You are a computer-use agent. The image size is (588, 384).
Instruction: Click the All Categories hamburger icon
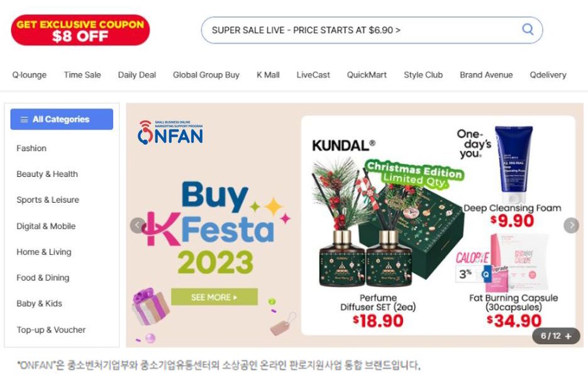[x=25, y=119]
